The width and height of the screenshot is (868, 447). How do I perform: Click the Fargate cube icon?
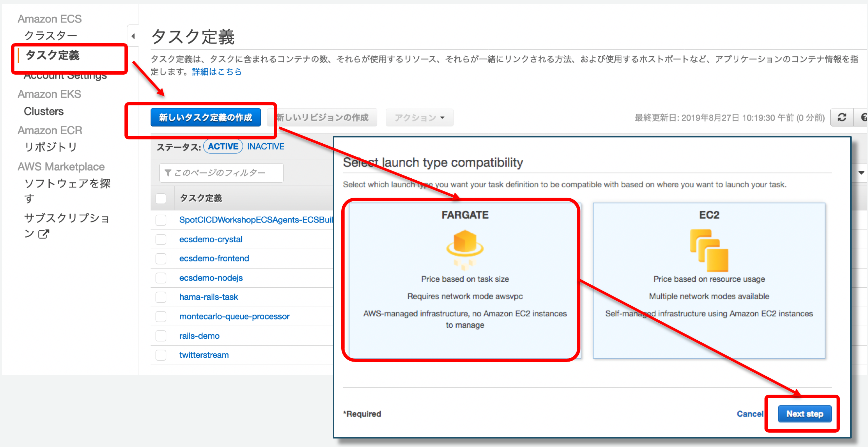(465, 250)
